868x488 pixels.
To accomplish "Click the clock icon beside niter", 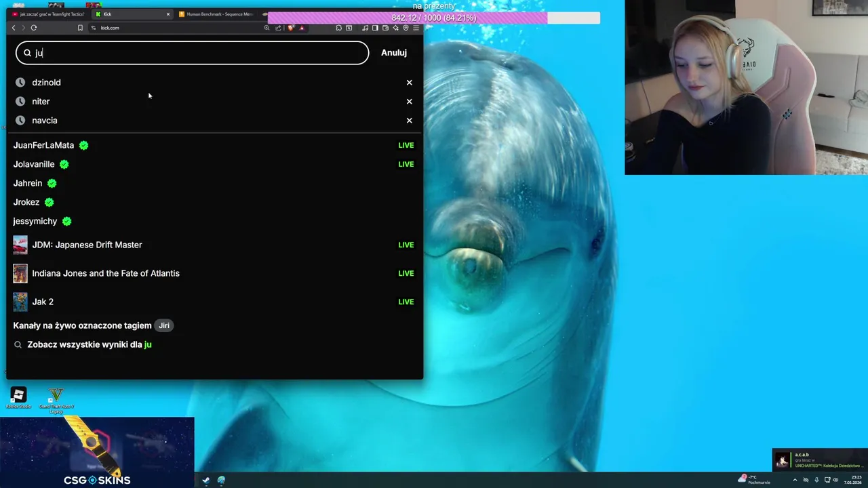I will point(20,102).
